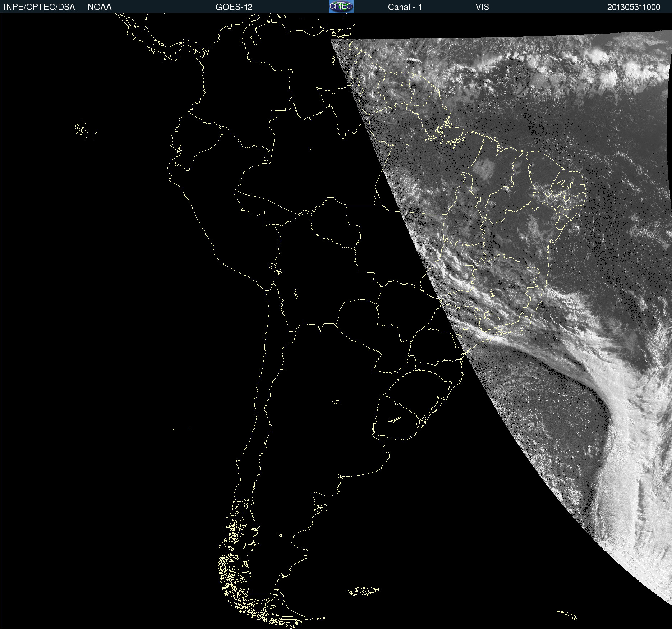Screen dimensions: 672x629
Task: Select the GOES-12 satellite name
Action: (x=234, y=7)
